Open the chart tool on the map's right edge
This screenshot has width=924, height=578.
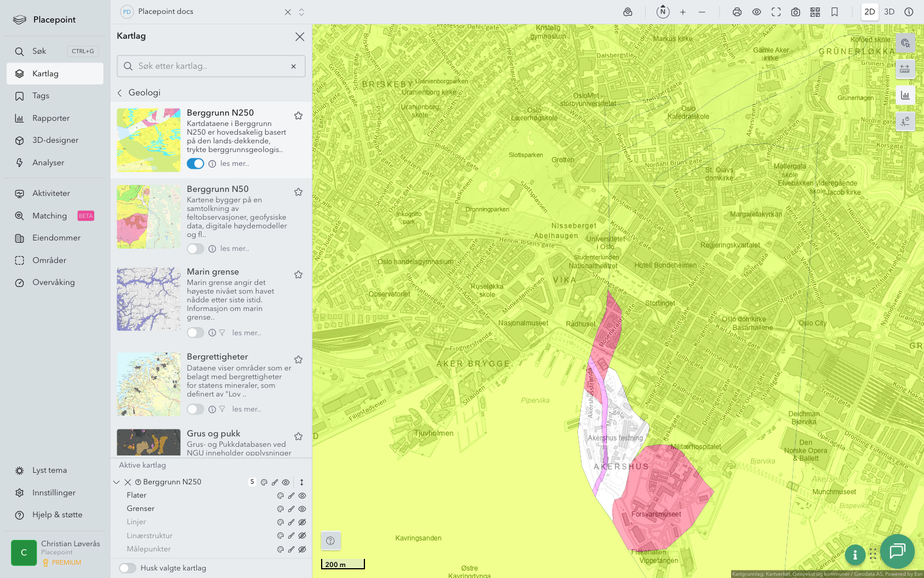[x=905, y=95]
